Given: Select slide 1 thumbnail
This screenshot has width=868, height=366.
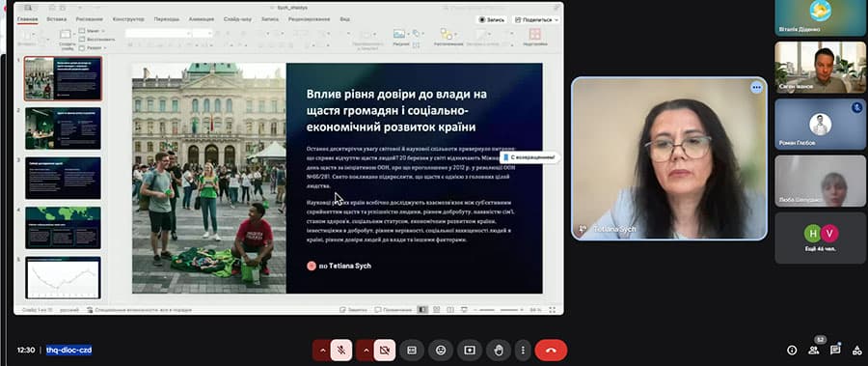Looking at the screenshot, I should [63, 78].
